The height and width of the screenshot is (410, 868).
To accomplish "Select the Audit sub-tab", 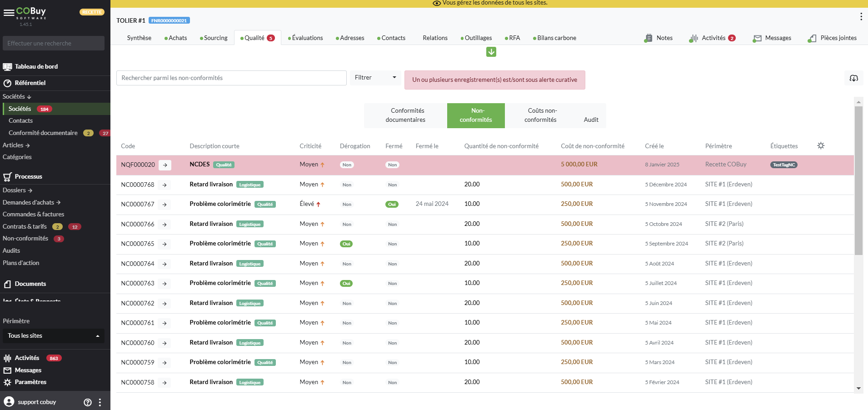I will point(591,115).
